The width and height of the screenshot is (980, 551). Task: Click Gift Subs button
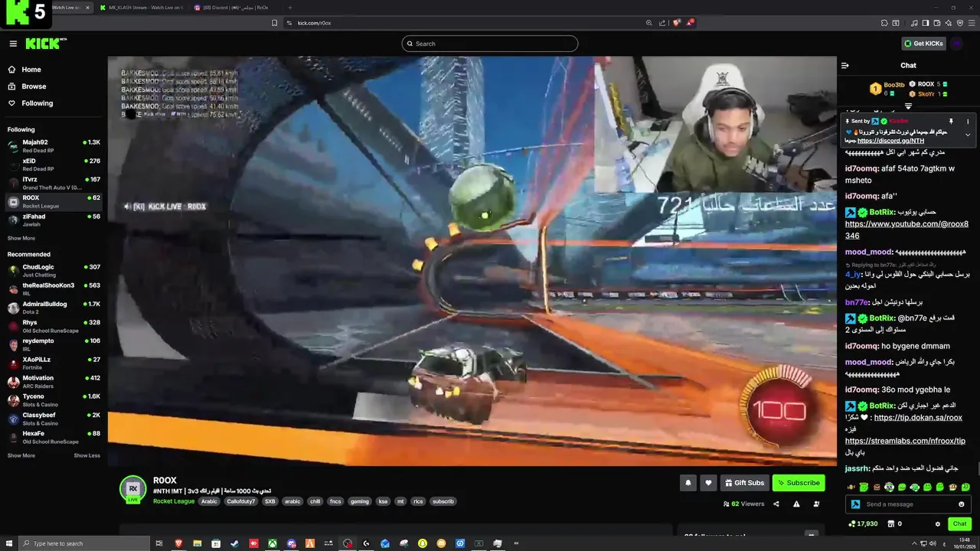(744, 483)
